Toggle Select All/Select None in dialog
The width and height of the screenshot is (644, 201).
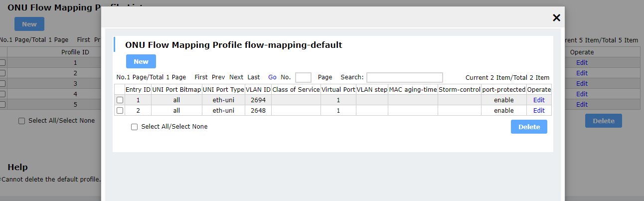134,127
